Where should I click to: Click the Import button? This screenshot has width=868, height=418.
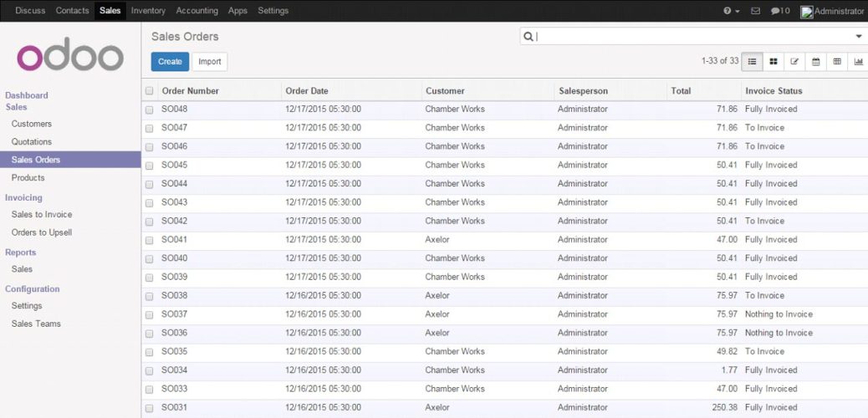(x=210, y=62)
